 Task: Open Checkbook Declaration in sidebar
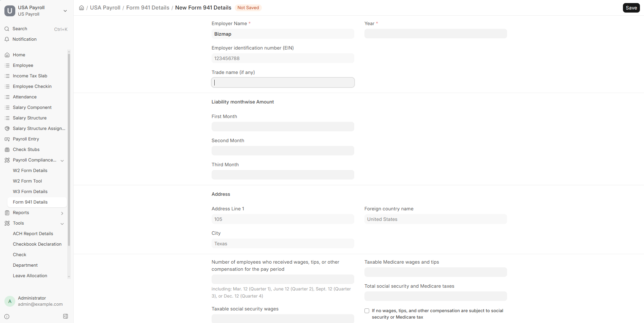point(37,244)
